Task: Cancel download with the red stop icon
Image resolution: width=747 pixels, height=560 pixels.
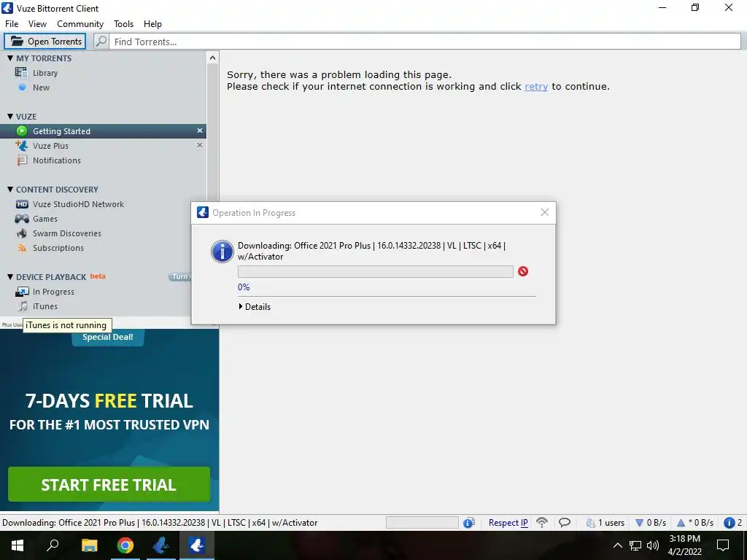Action: (x=523, y=271)
